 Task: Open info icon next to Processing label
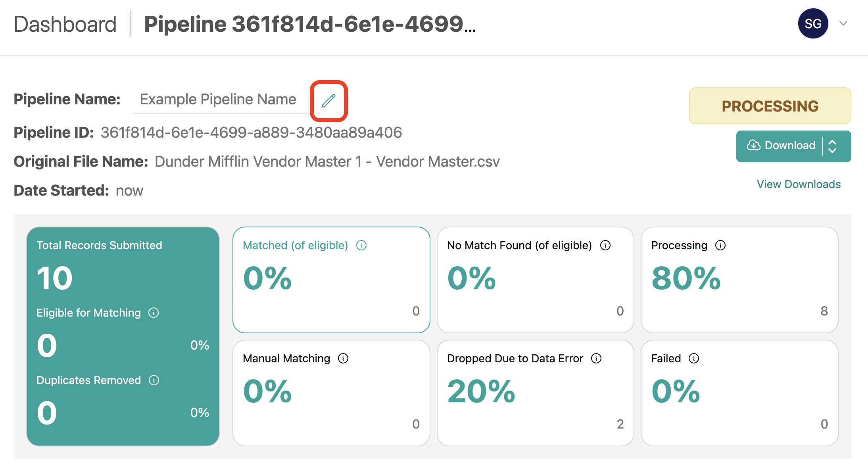(720, 246)
